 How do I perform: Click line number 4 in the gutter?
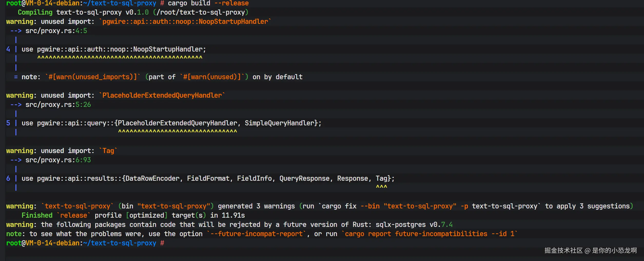[8, 49]
